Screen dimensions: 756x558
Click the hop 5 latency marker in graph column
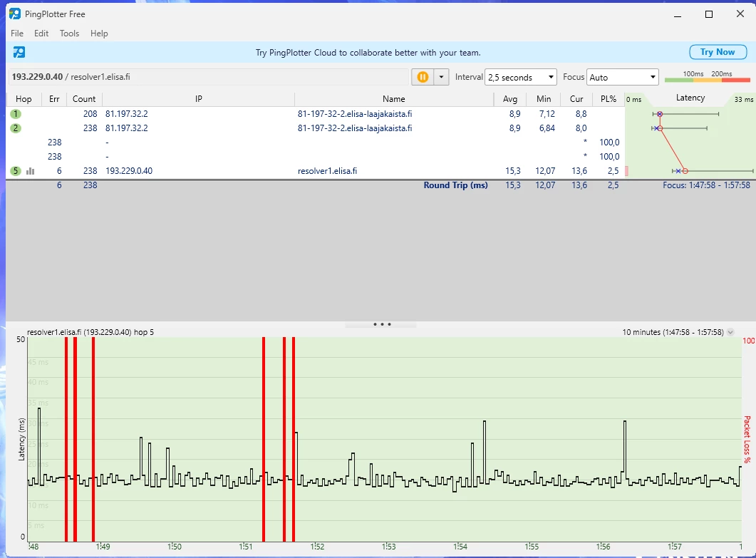point(685,171)
